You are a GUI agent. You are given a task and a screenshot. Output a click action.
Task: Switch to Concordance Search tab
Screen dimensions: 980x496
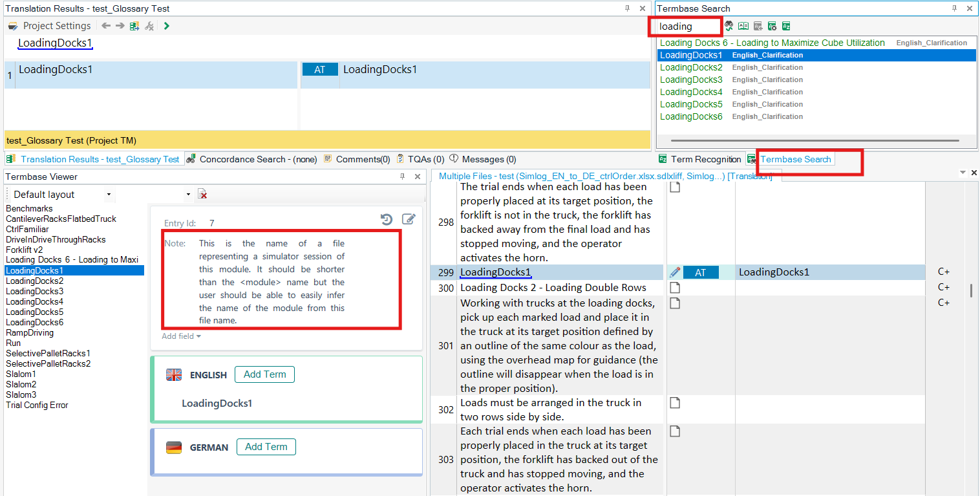[x=251, y=159]
